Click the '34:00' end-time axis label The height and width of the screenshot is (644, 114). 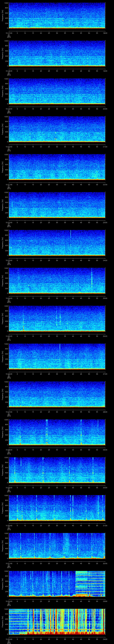pos(105,639)
